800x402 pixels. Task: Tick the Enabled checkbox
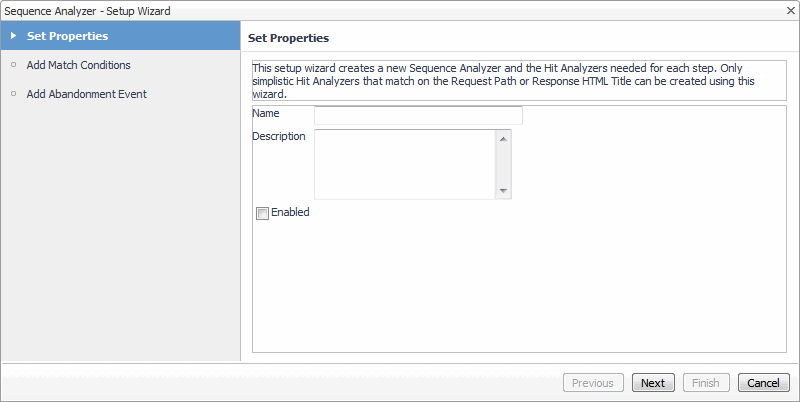[263, 213]
